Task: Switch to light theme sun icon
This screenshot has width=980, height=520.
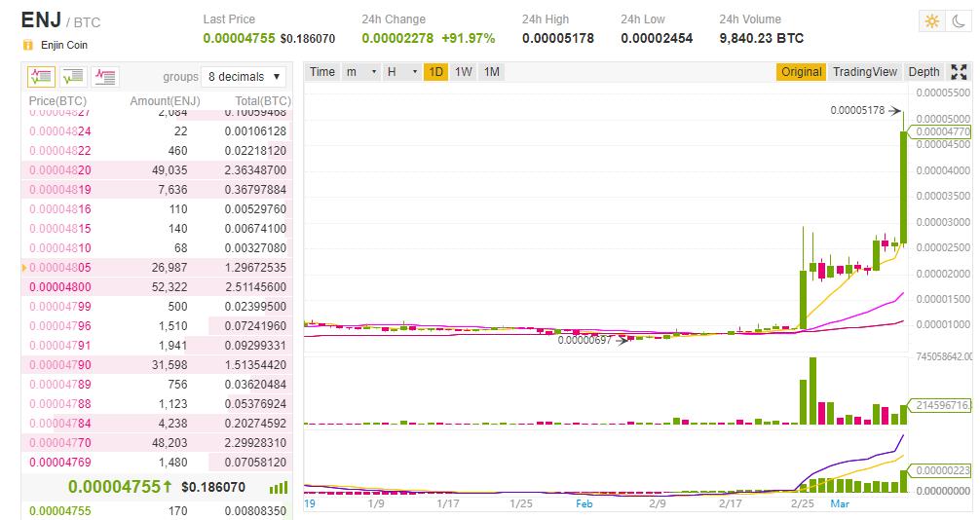Action: 932,21
